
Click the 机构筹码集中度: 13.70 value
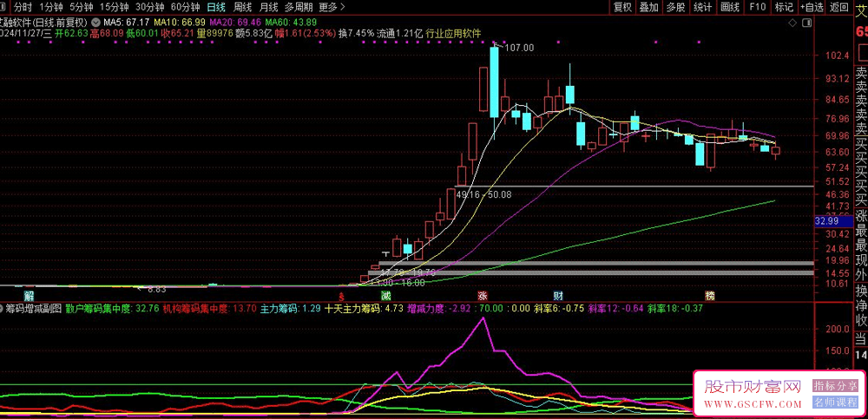point(209,309)
